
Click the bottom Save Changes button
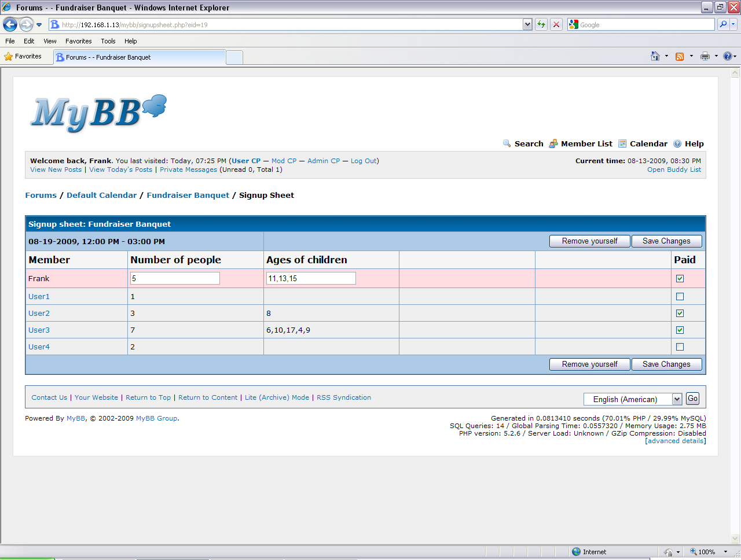pyautogui.click(x=666, y=364)
